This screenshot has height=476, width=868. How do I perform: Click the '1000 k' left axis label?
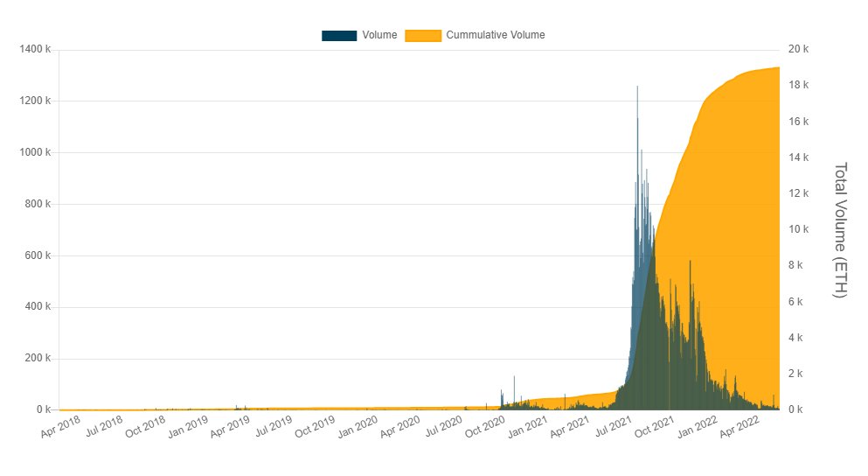(35, 152)
